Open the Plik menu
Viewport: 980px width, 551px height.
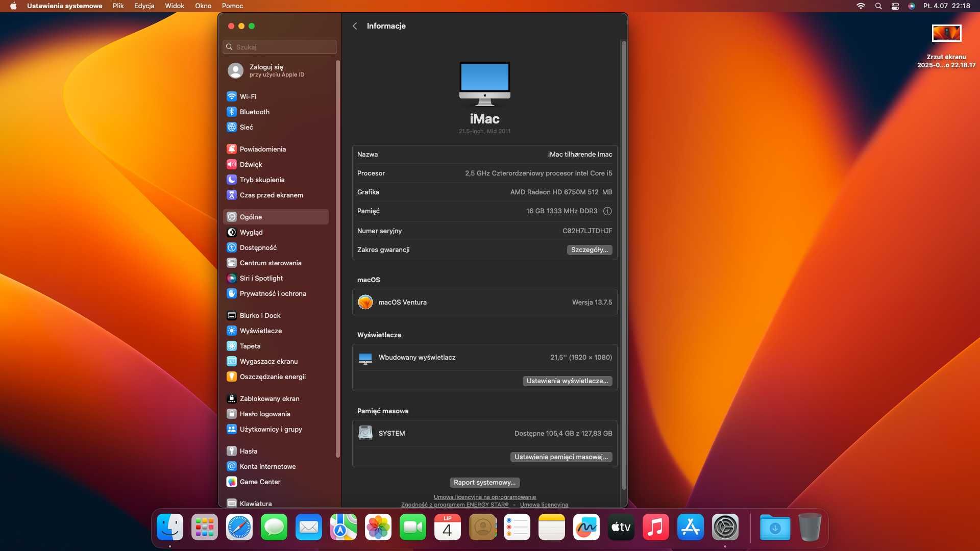[x=118, y=6]
